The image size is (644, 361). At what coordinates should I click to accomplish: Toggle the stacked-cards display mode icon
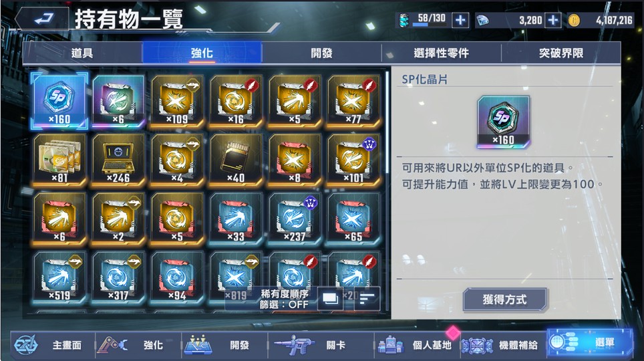pyautogui.click(x=329, y=299)
